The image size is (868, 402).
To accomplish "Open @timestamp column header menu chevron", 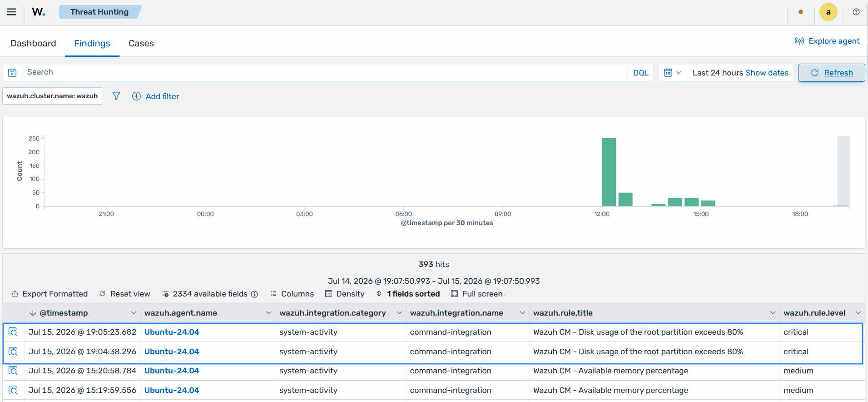I will click(134, 313).
